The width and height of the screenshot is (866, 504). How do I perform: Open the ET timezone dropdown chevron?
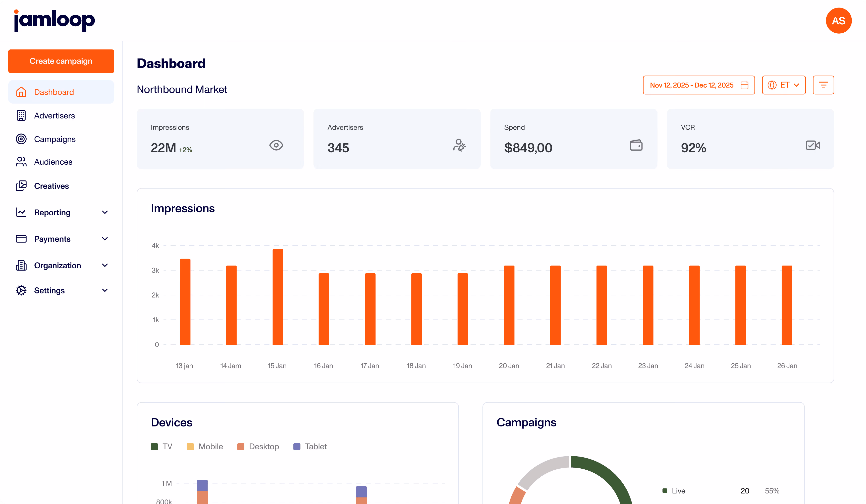(x=797, y=85)
